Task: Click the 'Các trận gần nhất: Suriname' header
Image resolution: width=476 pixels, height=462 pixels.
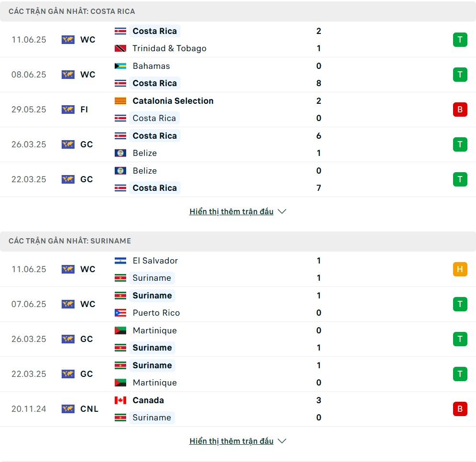Action: (238, 241)
